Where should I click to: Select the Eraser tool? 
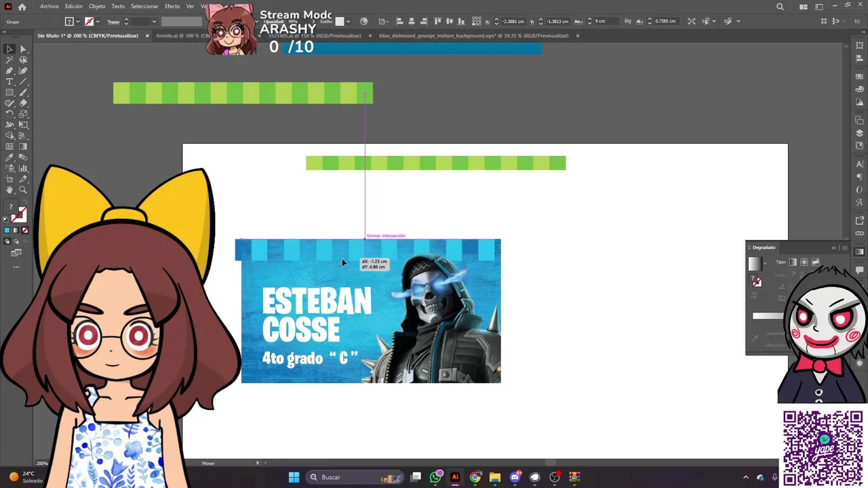23,103
